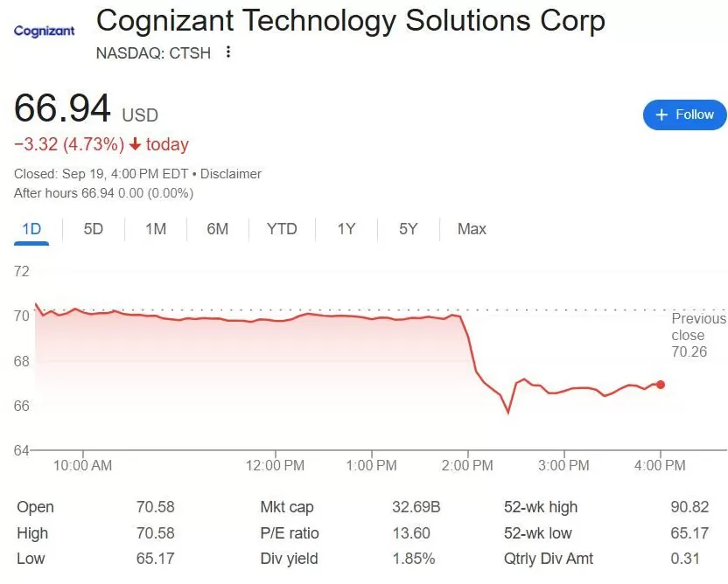
Task: Click the plus icon in the Follow button
Action: 662,115
